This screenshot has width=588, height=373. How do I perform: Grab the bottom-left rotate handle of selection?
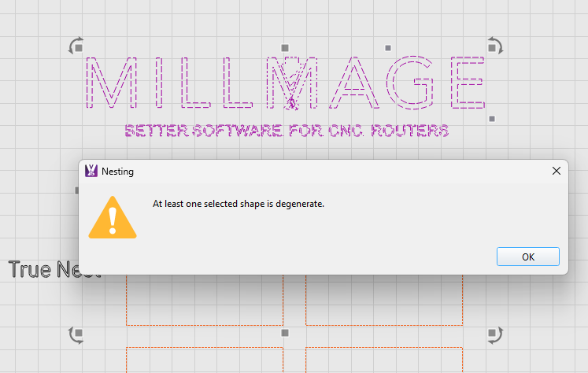coord(76,334)
